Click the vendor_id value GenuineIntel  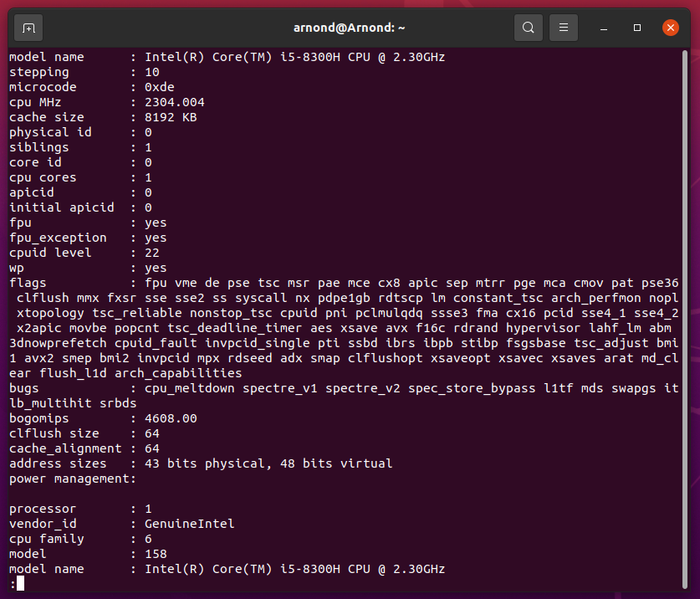click(x=189, y=524)
